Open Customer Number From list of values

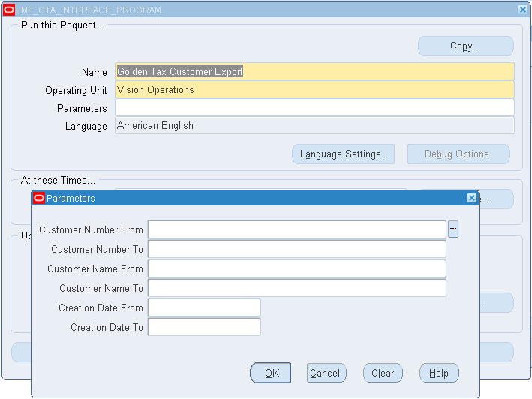tap(453, 229)
